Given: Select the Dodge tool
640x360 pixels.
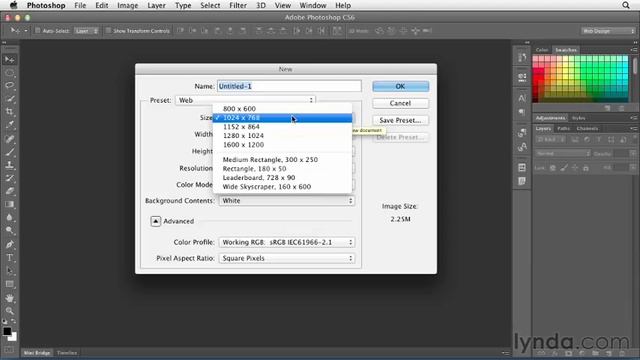Looking at the screenshot, I should click(x=10, y=231).
